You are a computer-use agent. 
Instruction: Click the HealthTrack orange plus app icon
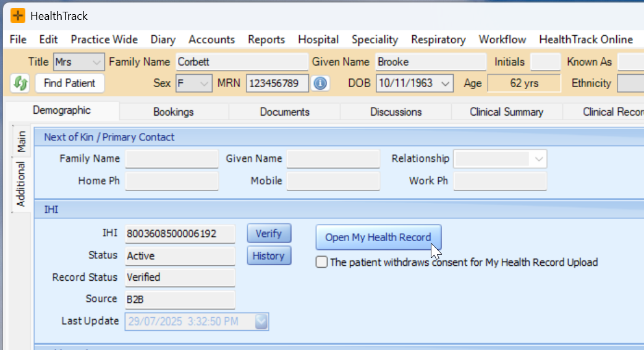[x=18, y=15]
